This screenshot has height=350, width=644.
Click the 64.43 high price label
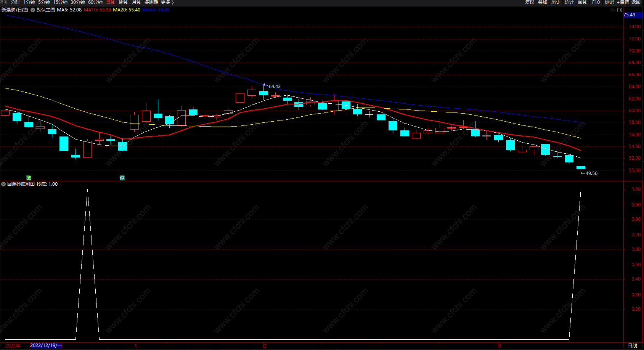click(x=275, y=87)
